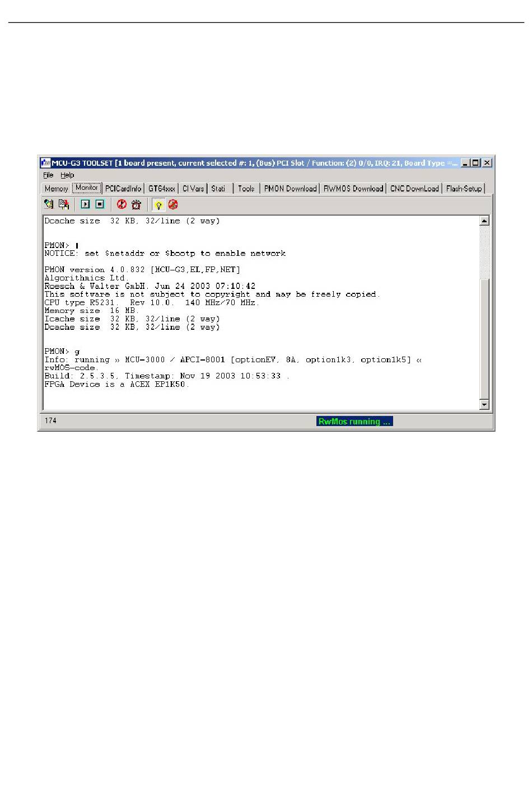Click the 'Roesch & Walter GmbH' line
The height and width of the screenshot is (795, 532).
tap(150, 286)
